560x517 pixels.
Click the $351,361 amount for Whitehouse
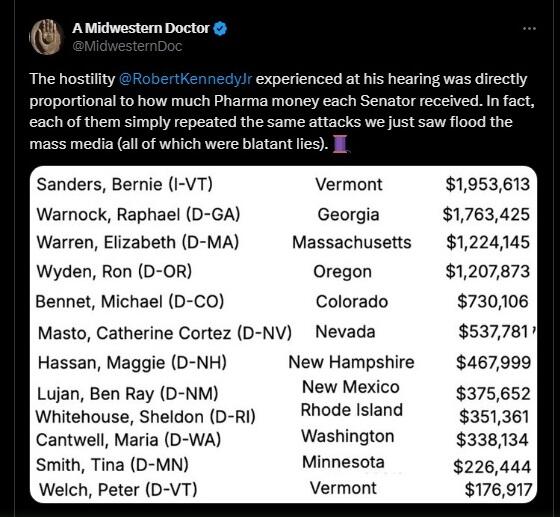coord(494,417)
